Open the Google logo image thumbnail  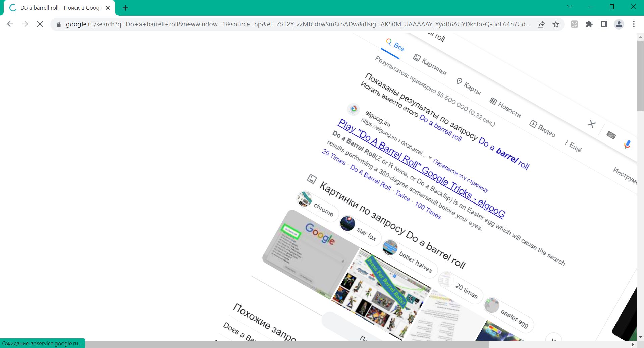pyautogui.click(x=310, y=254)
